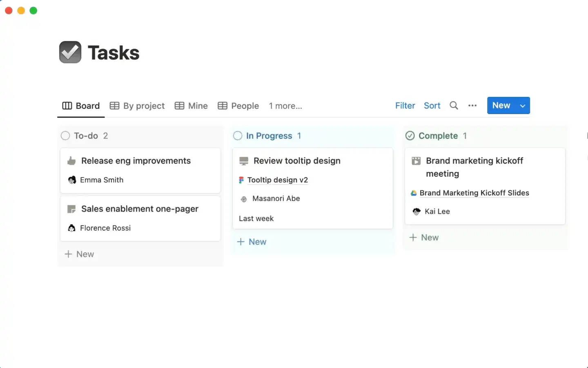588x368 pixels.
Task: Expand the '1 more...' views list
Action: click(x=285, y=106)
